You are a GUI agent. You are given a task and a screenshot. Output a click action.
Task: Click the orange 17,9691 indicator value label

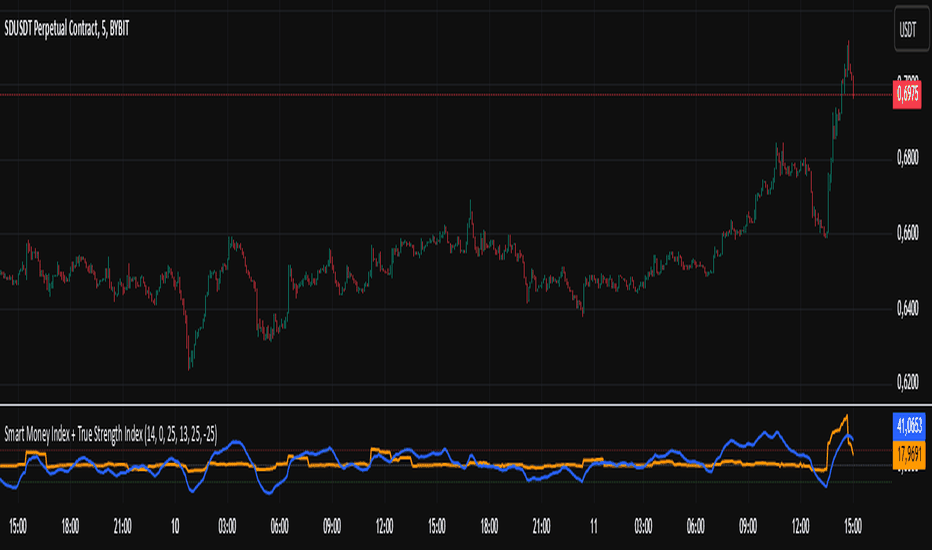click(909, 454)
